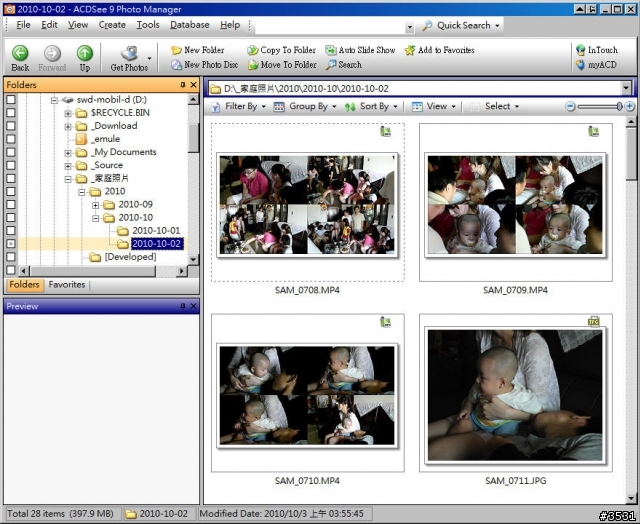The image size is (640, 524).
Task: Open the Database menu
Action: (x=189, y=25)
